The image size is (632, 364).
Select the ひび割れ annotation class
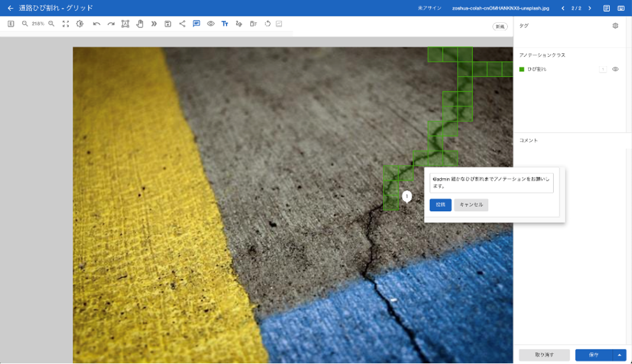pyautogui.click(x=537, y=69)
